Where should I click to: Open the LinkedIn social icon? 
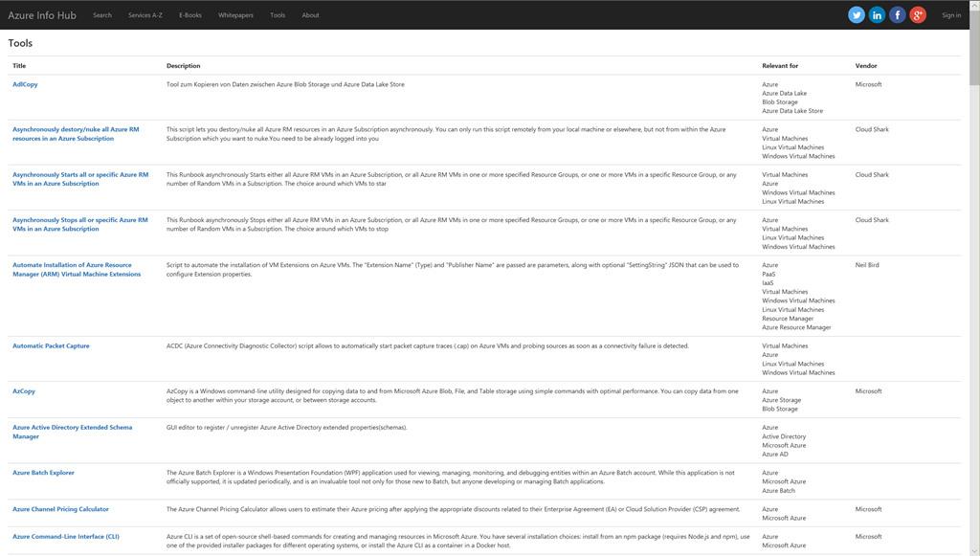tap(877, 14)
